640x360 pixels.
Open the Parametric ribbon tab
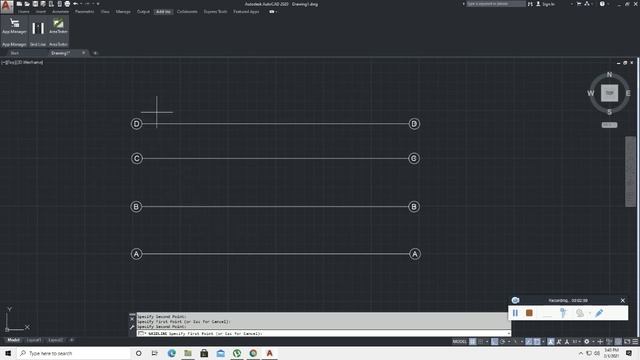(84, 12)
